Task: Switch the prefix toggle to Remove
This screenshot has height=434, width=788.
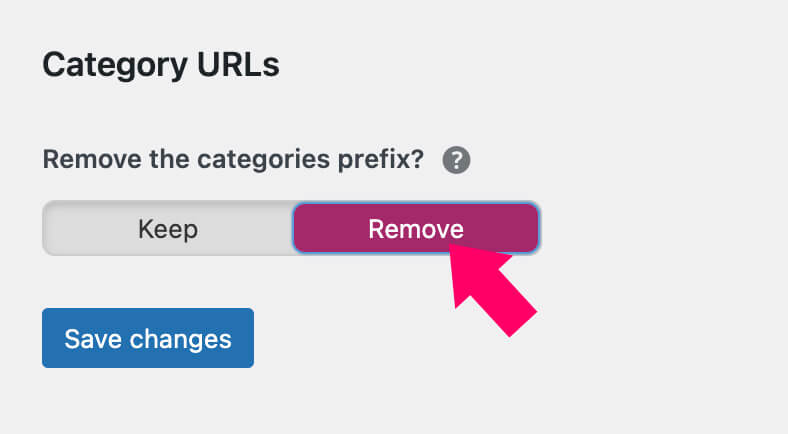Action: point(415,229)
